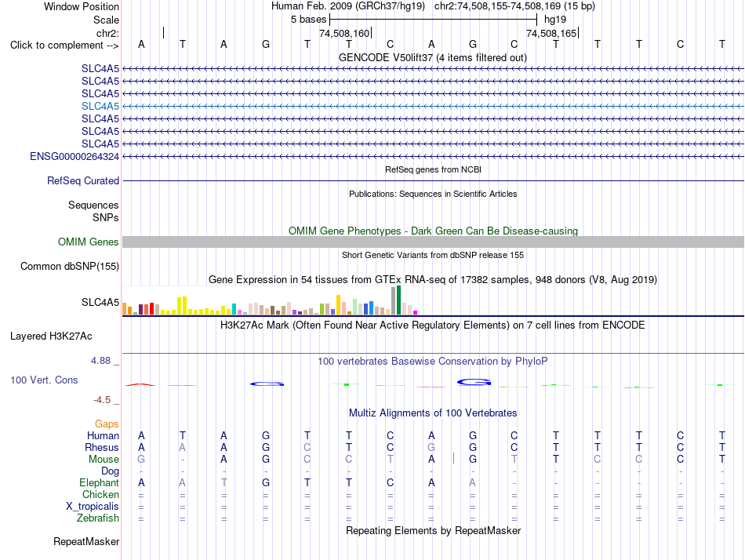745x560 pixels.
Task: Click the tallest dark green GTEx expression bar
Action: (x=398, y=300)
